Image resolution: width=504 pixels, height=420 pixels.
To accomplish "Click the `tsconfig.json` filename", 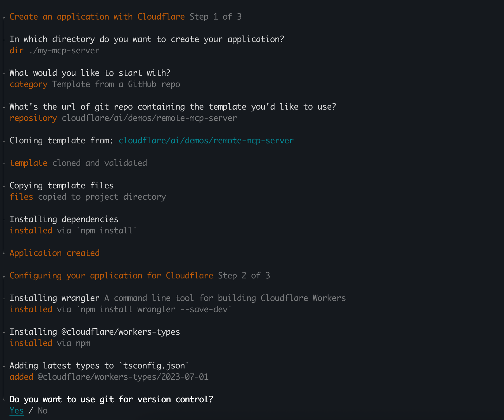I will [154, 366].
